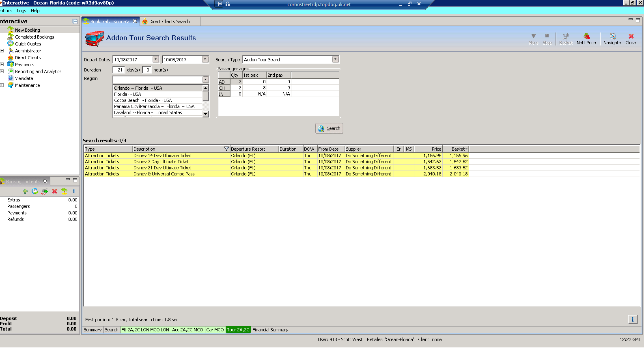The image size is (644, 348).
Task: Click the red X delete icon in Booking contents
Action: pos(54,191)
